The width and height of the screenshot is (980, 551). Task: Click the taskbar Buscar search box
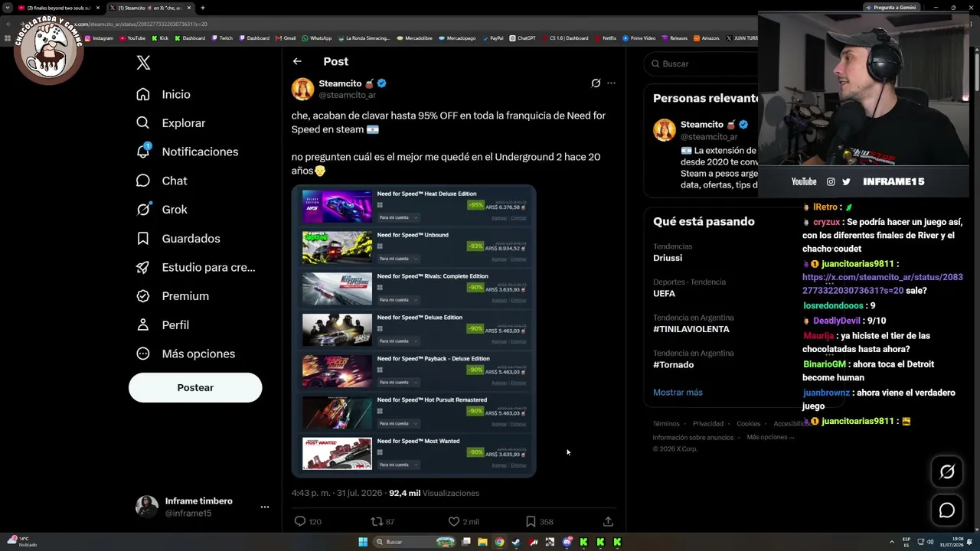[x=413, y=542]
